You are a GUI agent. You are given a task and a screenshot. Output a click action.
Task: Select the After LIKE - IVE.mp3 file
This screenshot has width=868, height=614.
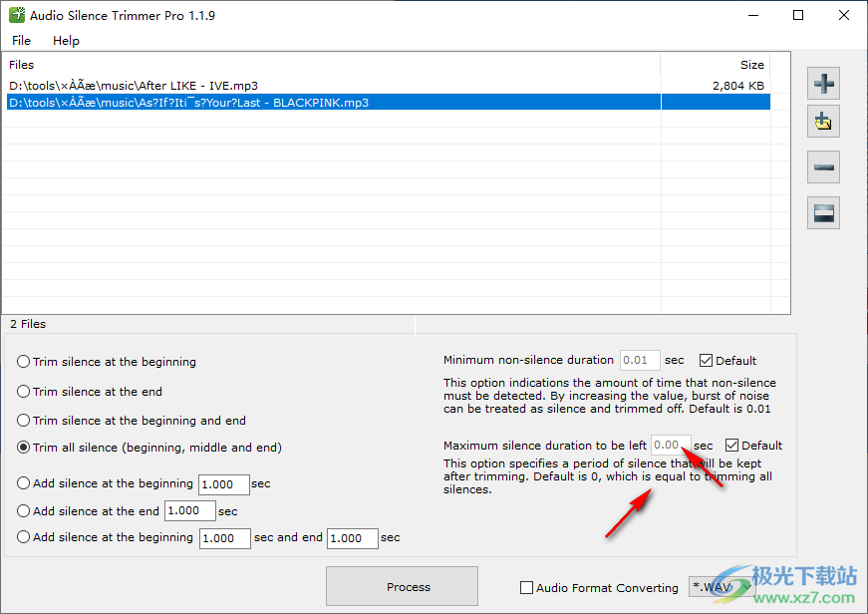(x=134, y=86)
